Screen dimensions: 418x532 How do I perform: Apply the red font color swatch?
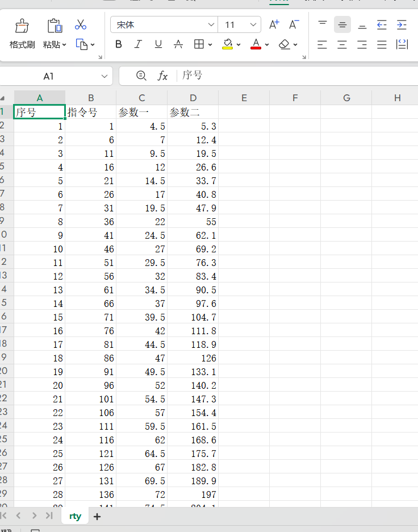pos(256,44)
